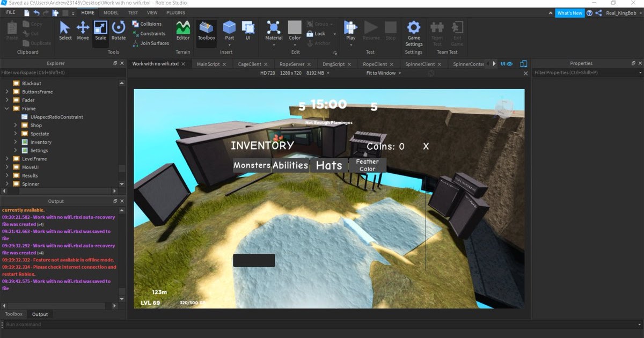Click the UIAspectRatioConstraint icon in Explorer
This screenshot has width=644, height=338.
pos(25,117)
